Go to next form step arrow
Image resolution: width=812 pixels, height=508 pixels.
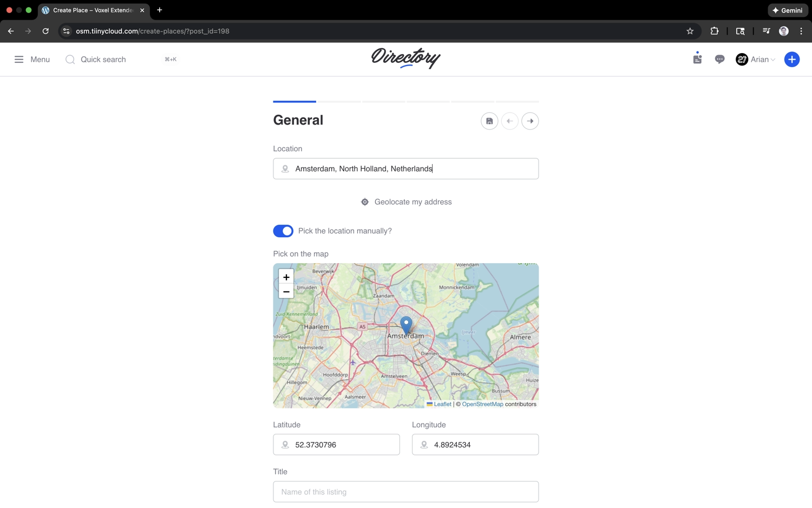pyautogui.click(x=530, y=121)
